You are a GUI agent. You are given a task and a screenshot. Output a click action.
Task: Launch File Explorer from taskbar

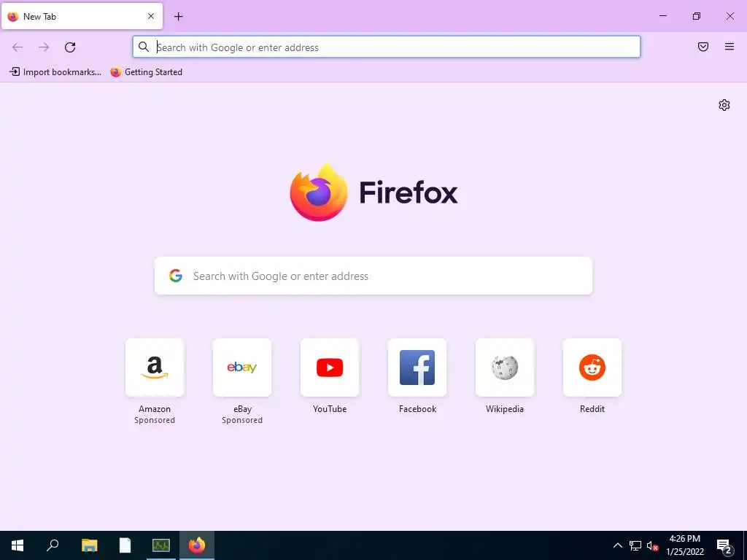point(89,545)
